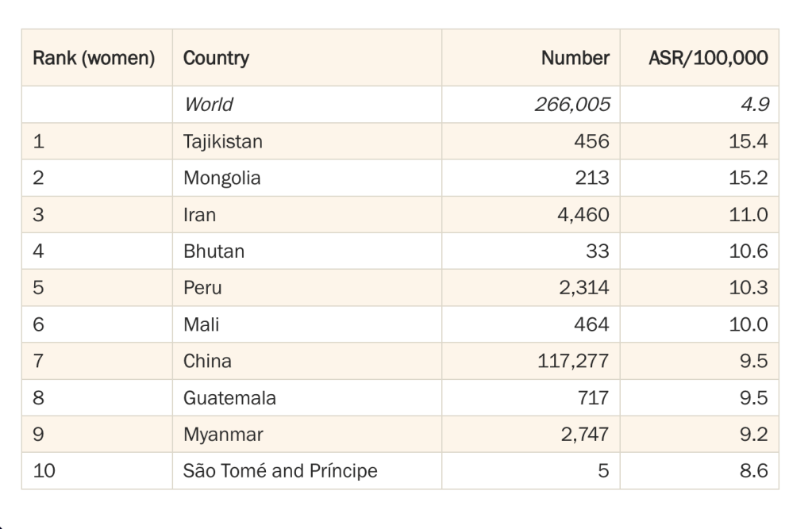Image resolution: width=812 pixels, height=529 pixels.
Task: Click Mongolia in the Country column
Action: pos(221,178)
